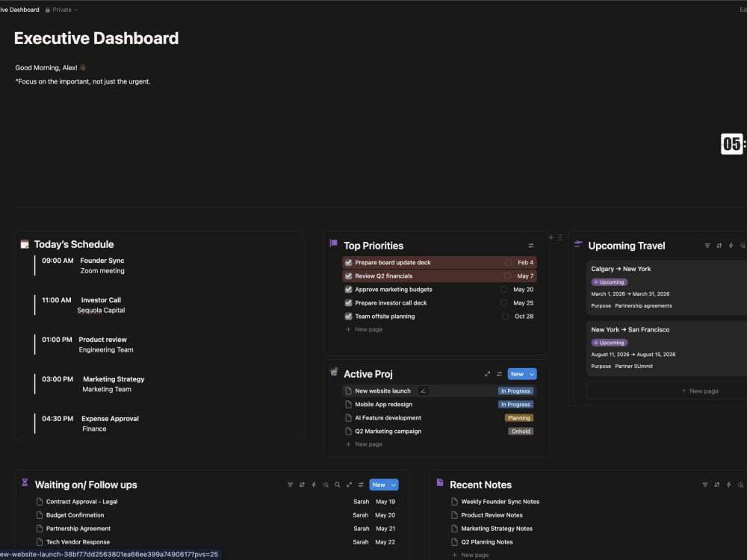Click the fourth toolbar icon in Waiting on/ Follow ups
This screenshot has width=747, height=560.
(326, 485)
